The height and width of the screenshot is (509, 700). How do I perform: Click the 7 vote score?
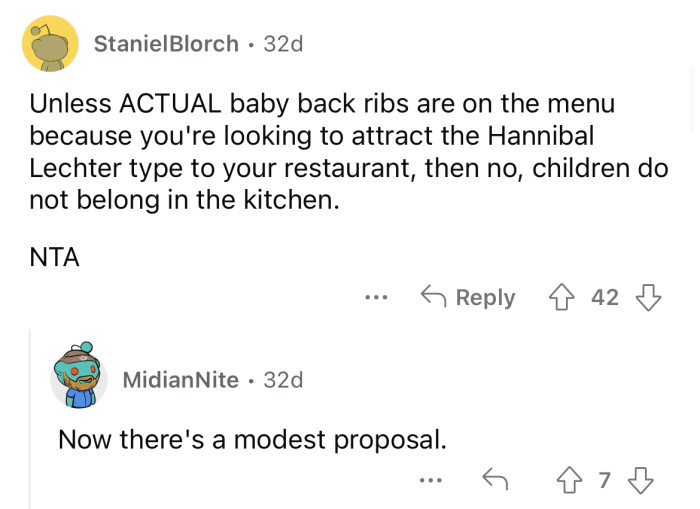point(604,481)
